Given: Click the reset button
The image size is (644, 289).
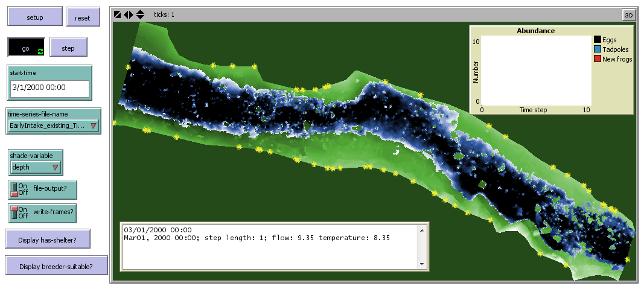Looking at the screenshot, I should [83, 17].
